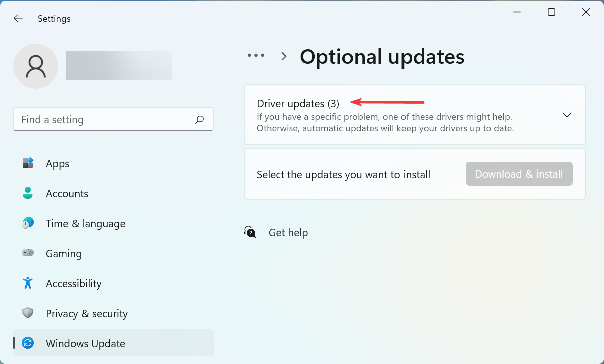Click the breadcrumb chevron before Optional updates
The width and height of the screenshot is (604, 364).
pyautogui.click(x=283, y=56)
